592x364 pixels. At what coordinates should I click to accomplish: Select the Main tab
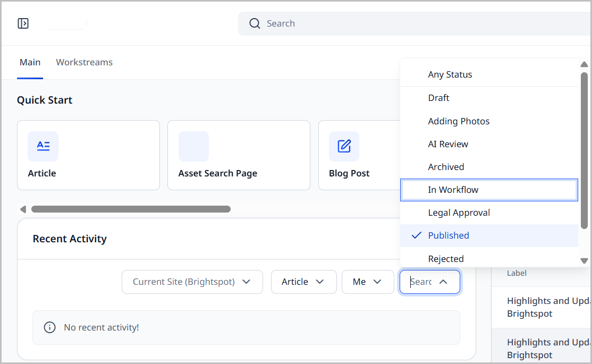click(x=30, y=62)
